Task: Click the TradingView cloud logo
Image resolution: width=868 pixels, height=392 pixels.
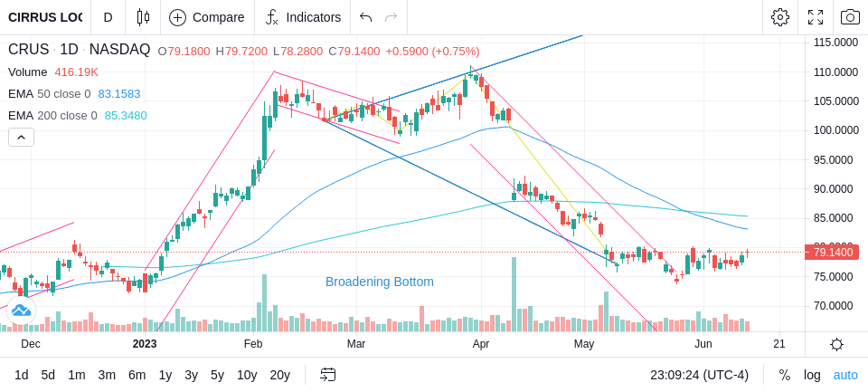Action: click(x=21, y=311)
